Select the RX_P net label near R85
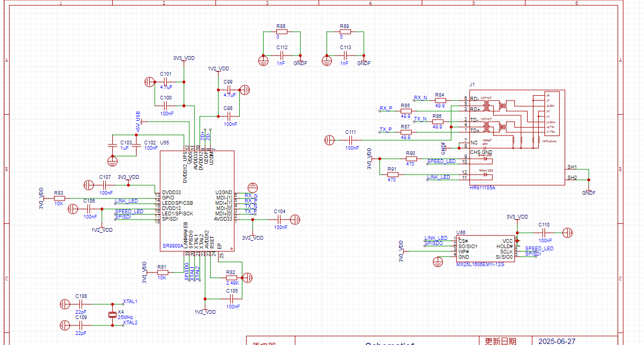The height and width of the screenshot is (345, 644). (x=386, y=108)
